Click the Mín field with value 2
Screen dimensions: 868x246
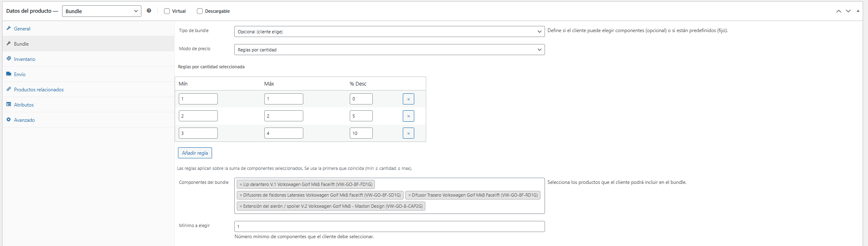tap(198, 116)
